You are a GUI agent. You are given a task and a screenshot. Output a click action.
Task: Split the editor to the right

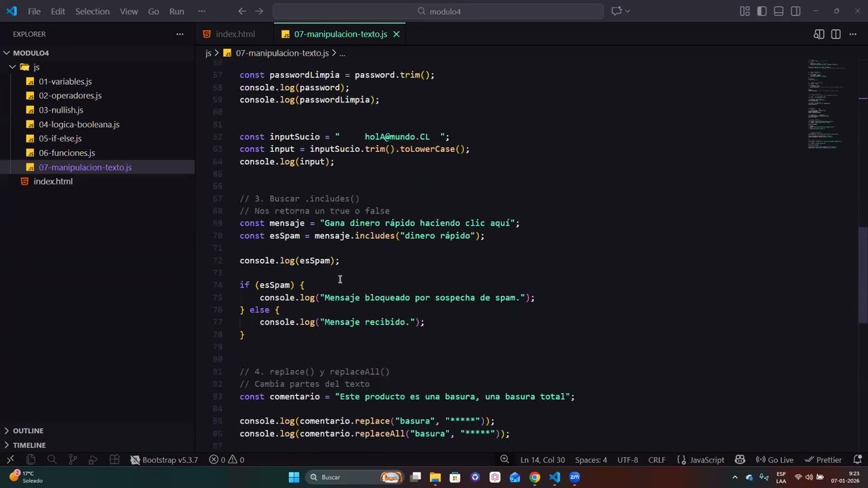coord(835,34)
